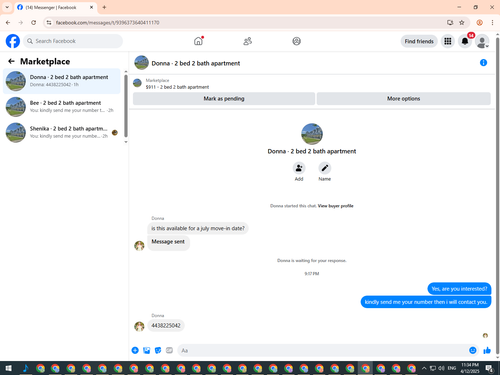500x375 pixels.
Task: Show hidden system tray icons chevron
Action: (x=424, y=368)
